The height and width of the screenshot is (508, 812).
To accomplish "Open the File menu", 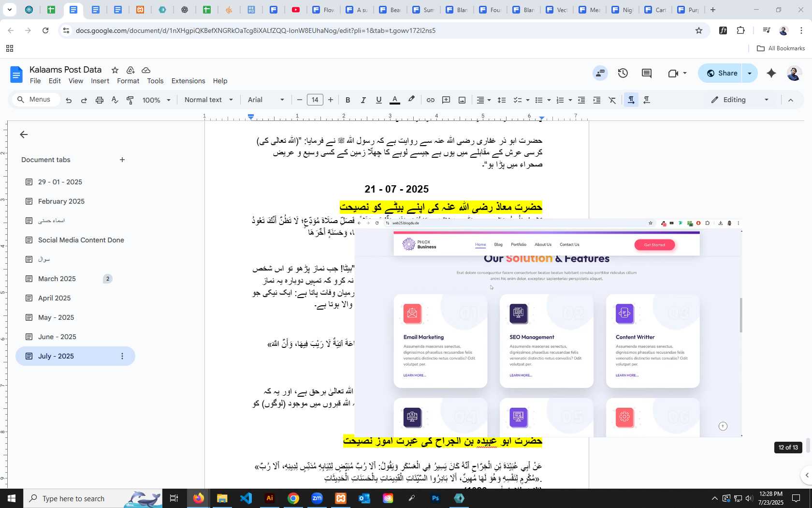I will [x=35, y=81].
